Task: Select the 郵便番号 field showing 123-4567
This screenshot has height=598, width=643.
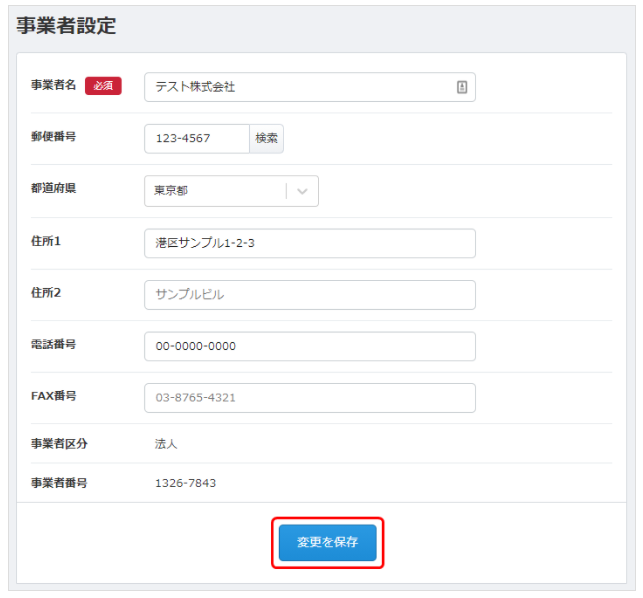Action: click(197, 138)
